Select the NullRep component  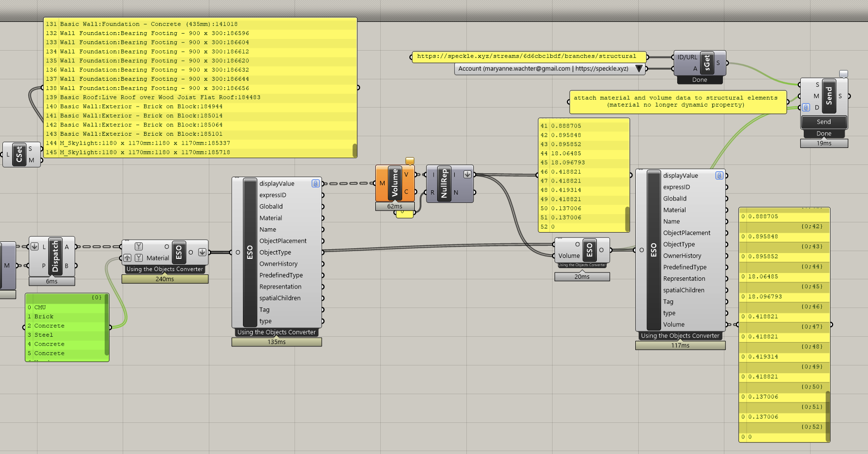443,184
